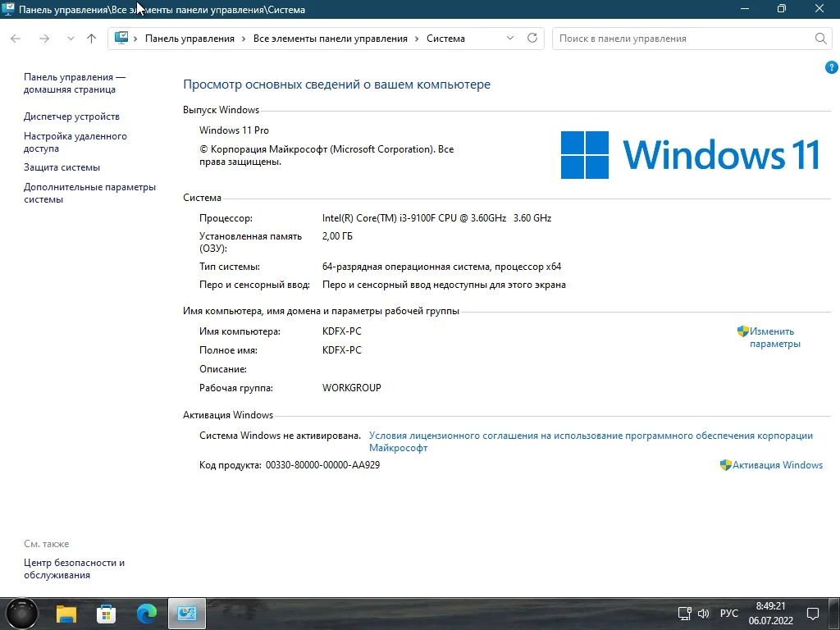Open the volume tray icon
Viewport: 840px width, 630px height.
coord(703,614)
